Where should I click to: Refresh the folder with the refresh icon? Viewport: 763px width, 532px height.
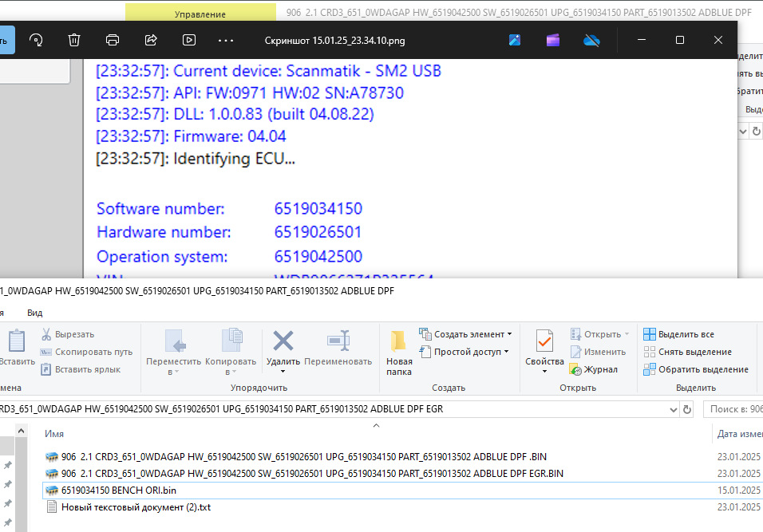click(686, 408)
